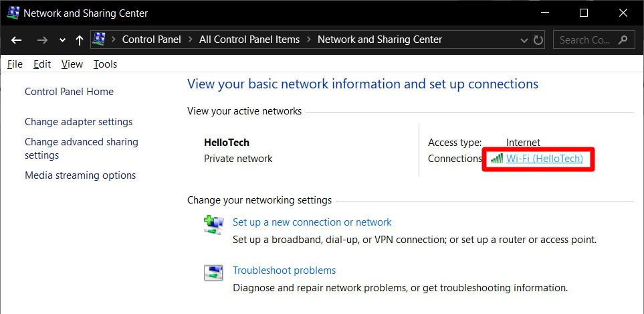The width and height of the screenshot is (644, 314).
Task: Click the Back navigation arrow
Action: [17, 40]
